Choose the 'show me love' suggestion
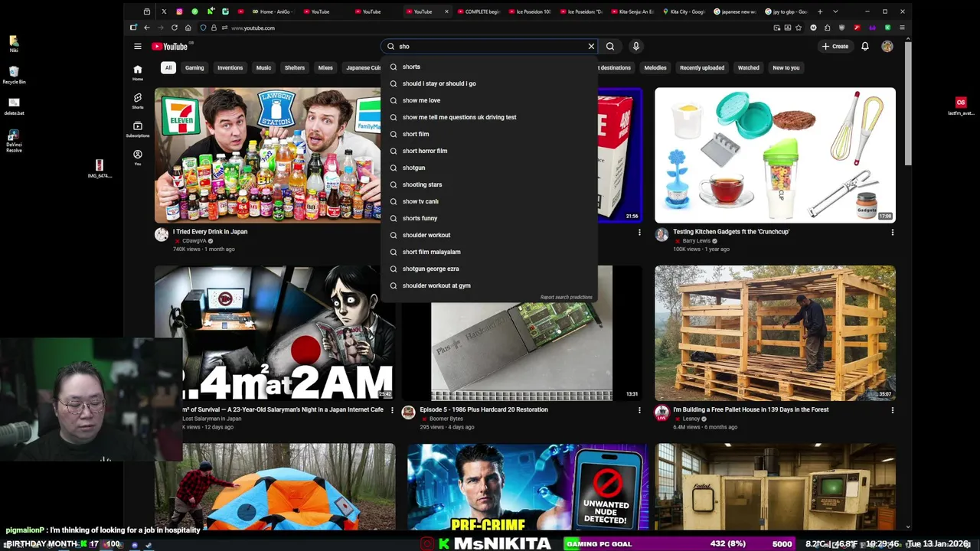 (x=489, y=100)
